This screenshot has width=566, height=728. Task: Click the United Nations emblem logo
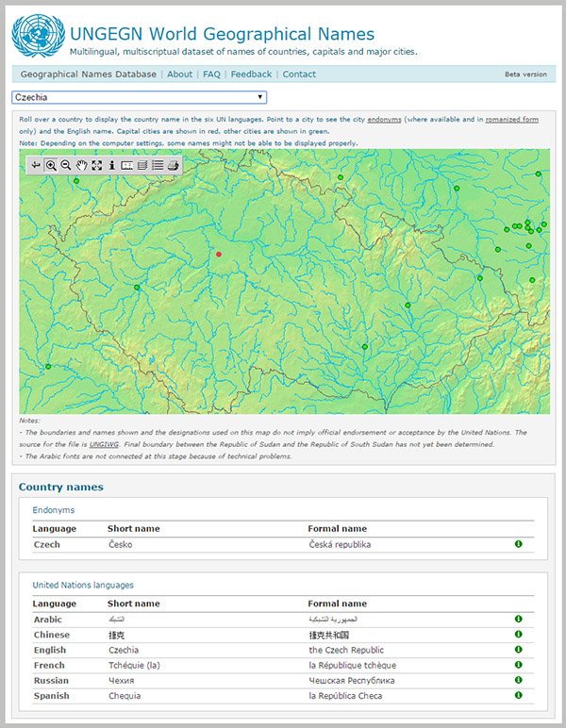pos(38,36)
